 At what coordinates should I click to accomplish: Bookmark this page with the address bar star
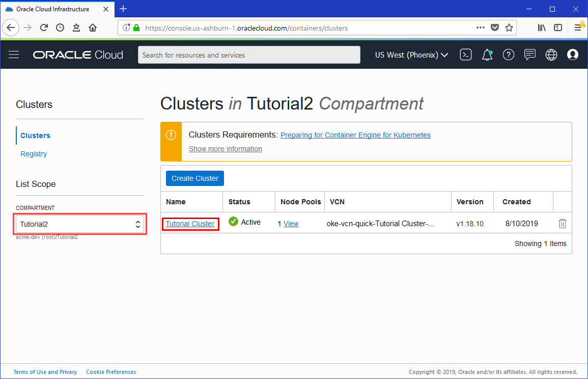(x=509, y=28)
